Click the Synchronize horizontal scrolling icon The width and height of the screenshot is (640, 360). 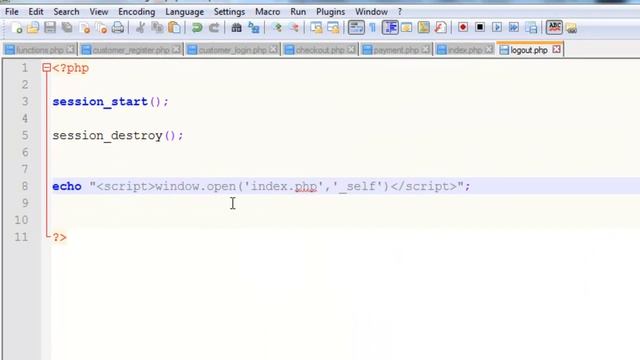pyautogui.click(x=333, y=28)
